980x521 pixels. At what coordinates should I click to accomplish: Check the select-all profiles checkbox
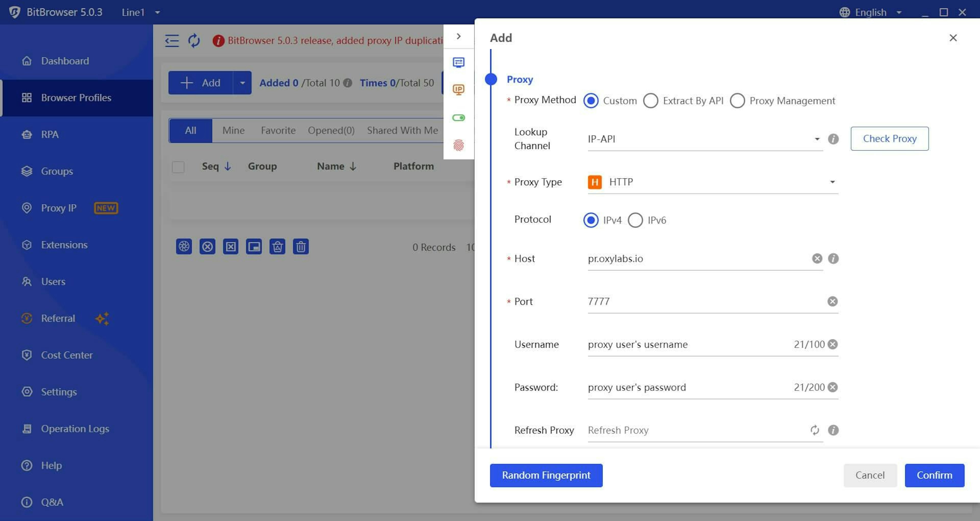178,167
